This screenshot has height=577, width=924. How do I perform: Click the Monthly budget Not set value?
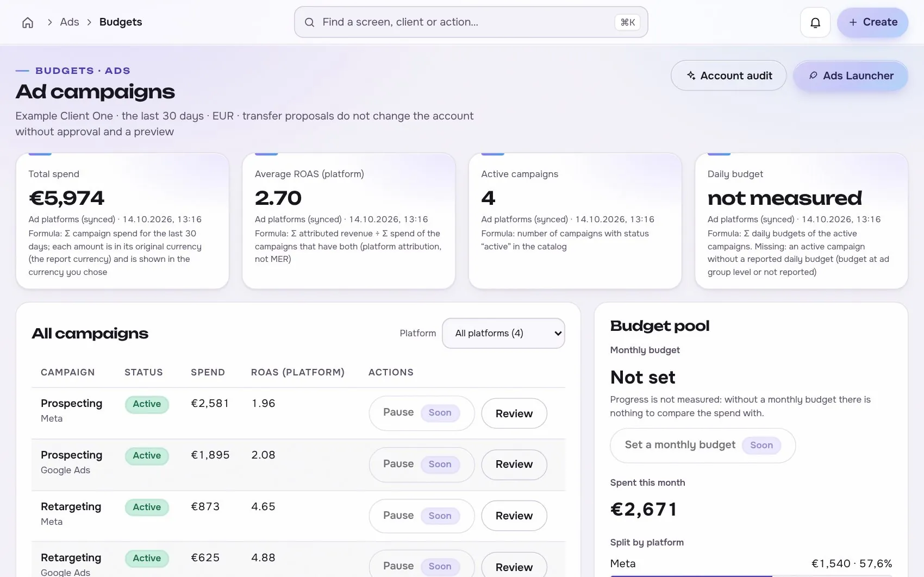[x=642, y=377]
